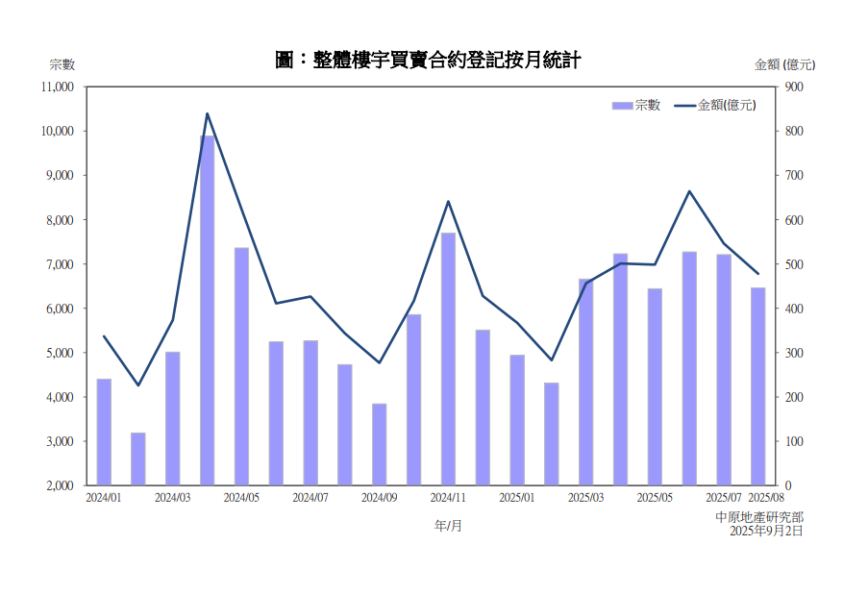Select the 2025/07 x-axis label
868x595 pixels.
723,498
